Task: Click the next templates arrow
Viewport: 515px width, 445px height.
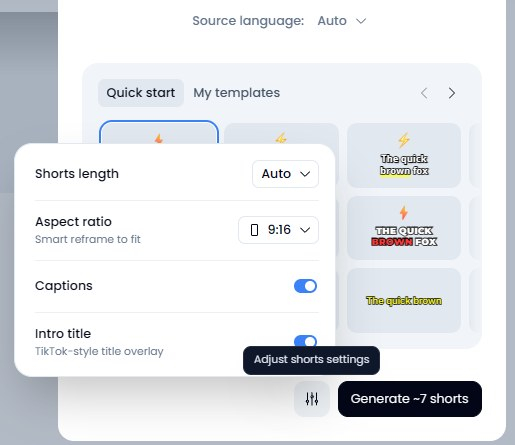Action: [452, 93]
